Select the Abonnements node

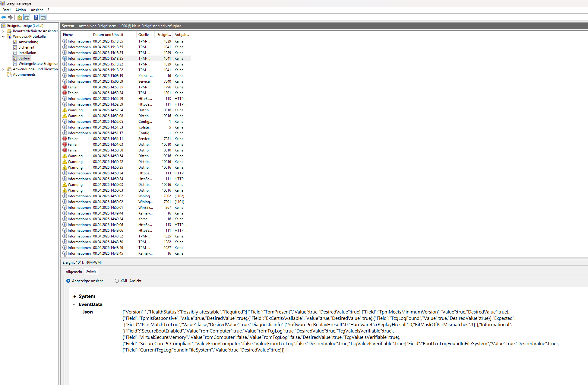[24, 75]
